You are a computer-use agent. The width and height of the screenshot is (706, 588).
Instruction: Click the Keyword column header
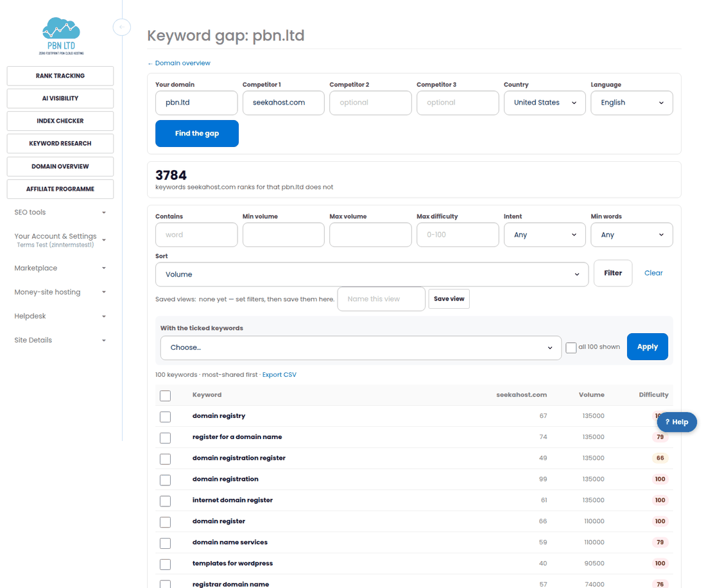207,395
